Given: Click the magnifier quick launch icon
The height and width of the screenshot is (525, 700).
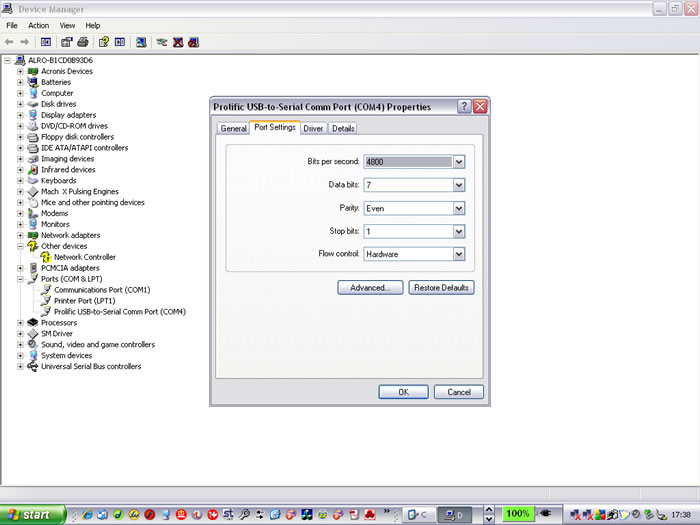Looking at the screenshot, I should [x=244, y=514].
